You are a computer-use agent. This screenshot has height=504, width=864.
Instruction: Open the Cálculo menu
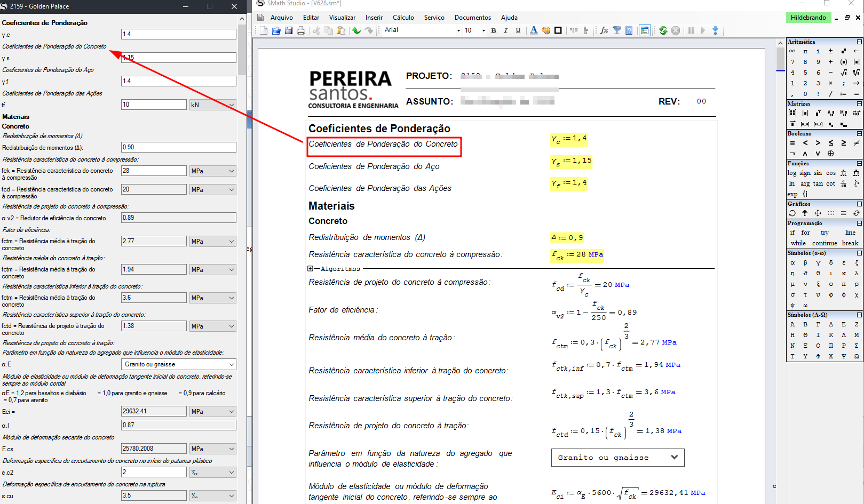[x=403, y=18]
